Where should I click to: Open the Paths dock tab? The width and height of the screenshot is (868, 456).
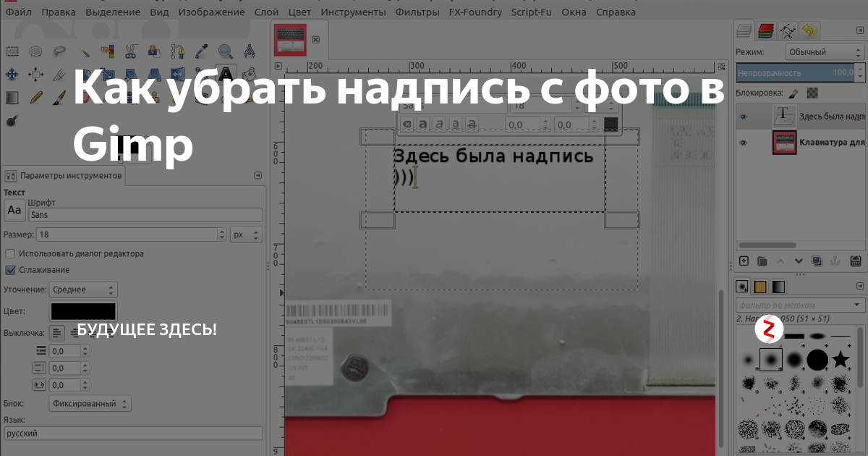point(788,30)
